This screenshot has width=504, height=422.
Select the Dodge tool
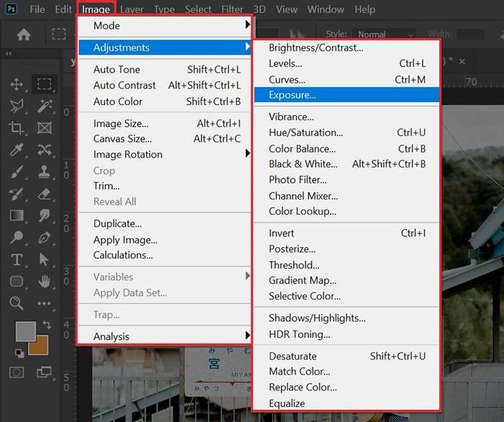tap(17, 238)
